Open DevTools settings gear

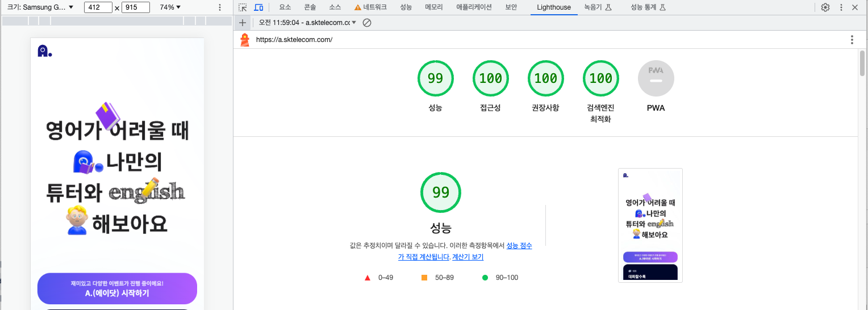(x=825, y=7)
